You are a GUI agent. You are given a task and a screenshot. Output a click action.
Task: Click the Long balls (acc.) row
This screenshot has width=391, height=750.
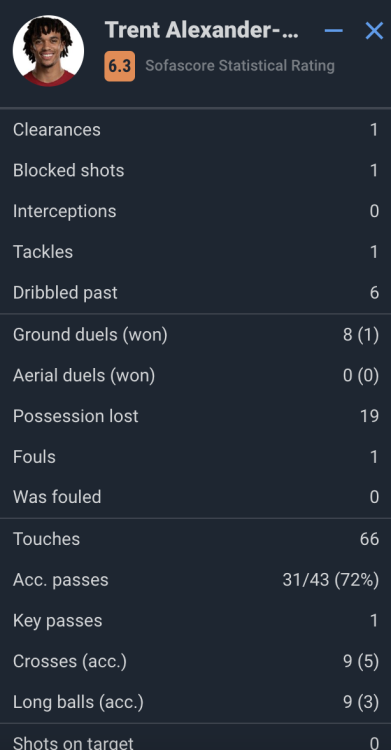(x=195, y=702)
